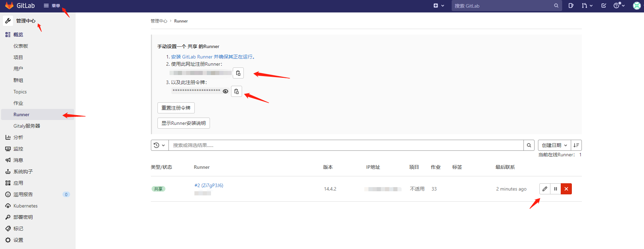Click 重置注册令牌 button
This screenshot has width=644, height=249.
tap(176, 108)
